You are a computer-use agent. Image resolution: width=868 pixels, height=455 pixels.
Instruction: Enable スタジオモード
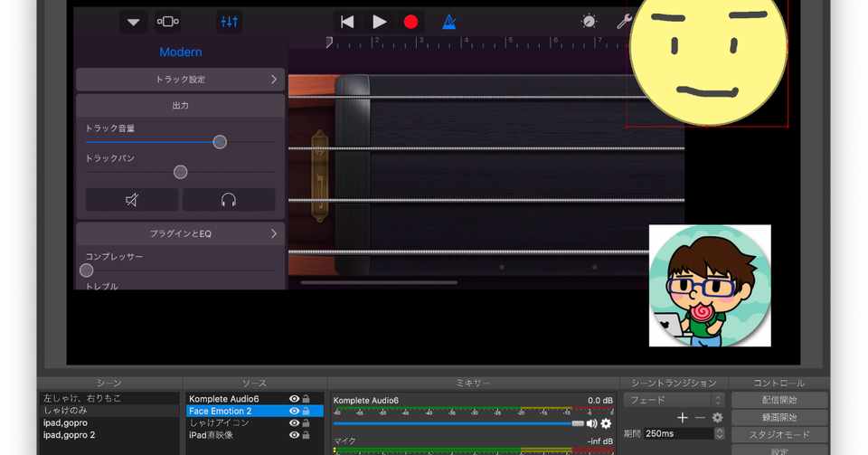pos(779,435)
